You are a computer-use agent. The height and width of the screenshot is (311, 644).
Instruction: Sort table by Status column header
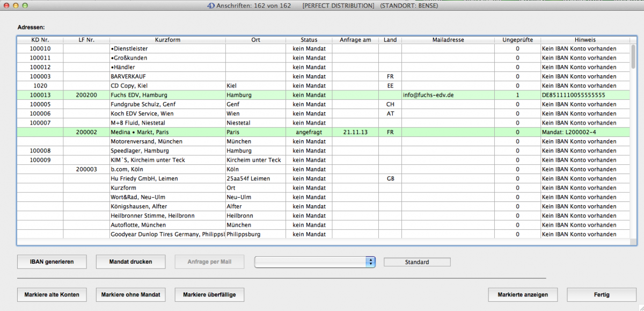[309, 40]
